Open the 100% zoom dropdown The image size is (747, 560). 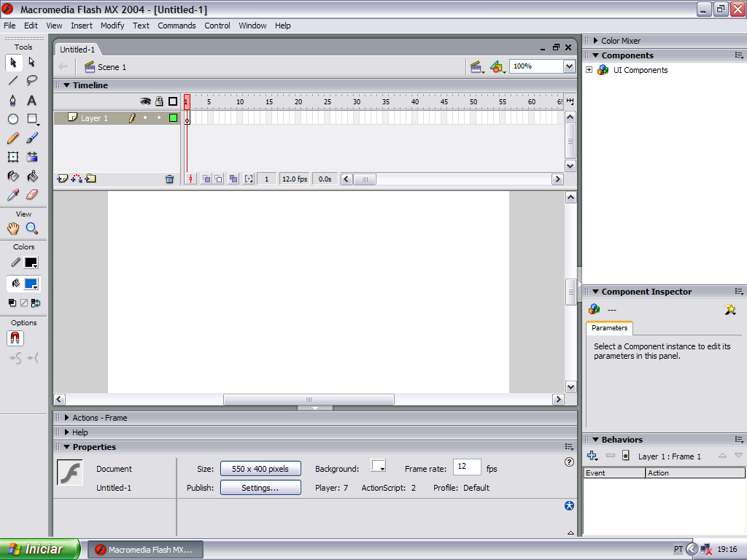point(569,66)
